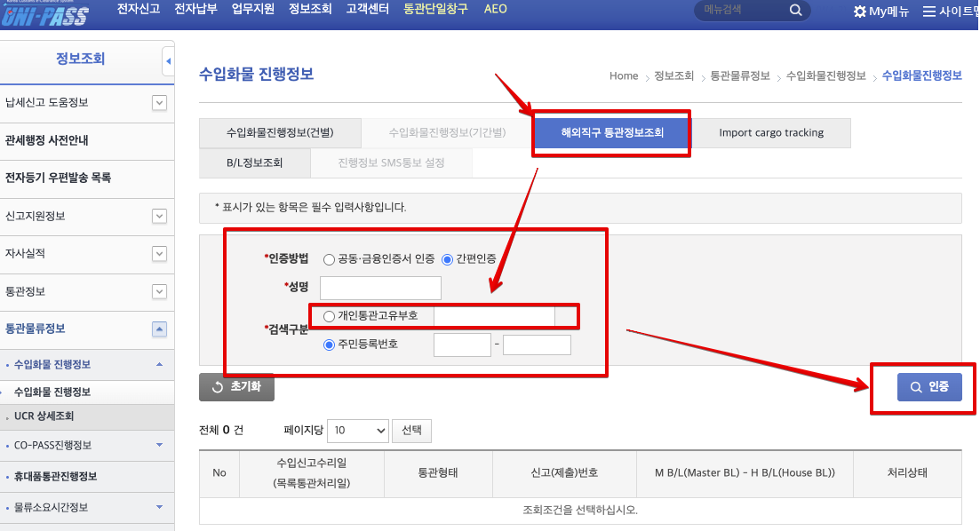Viewport: 980px width, 531px height.
Task: Click the 선택 button next to page size
Action: [x=411, y=430]
